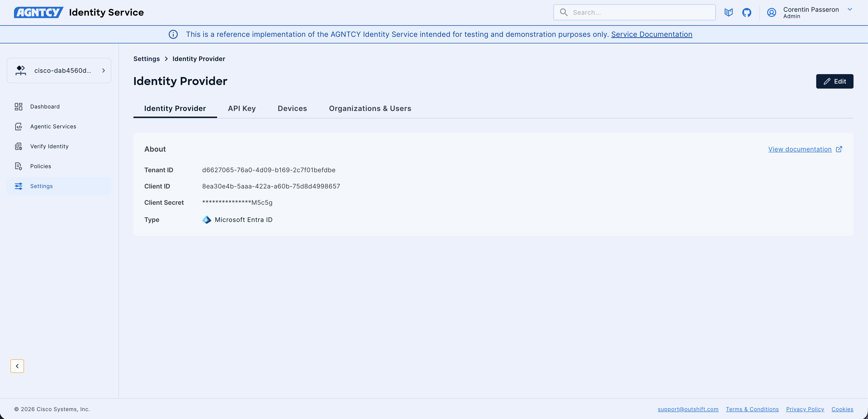Open the documentation book icon in header
Image resolution: width=868 pixels, height=419 pixels.
[728, 12]
